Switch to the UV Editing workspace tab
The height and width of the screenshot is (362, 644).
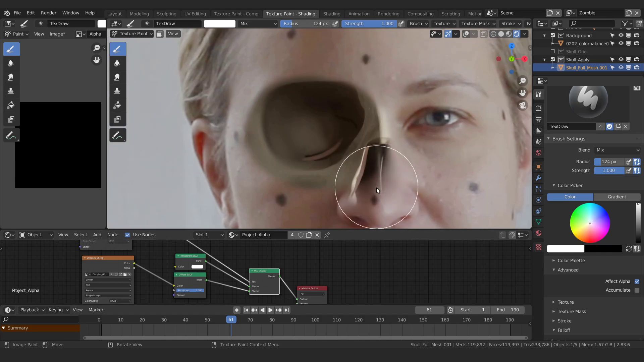coord(195,14)
